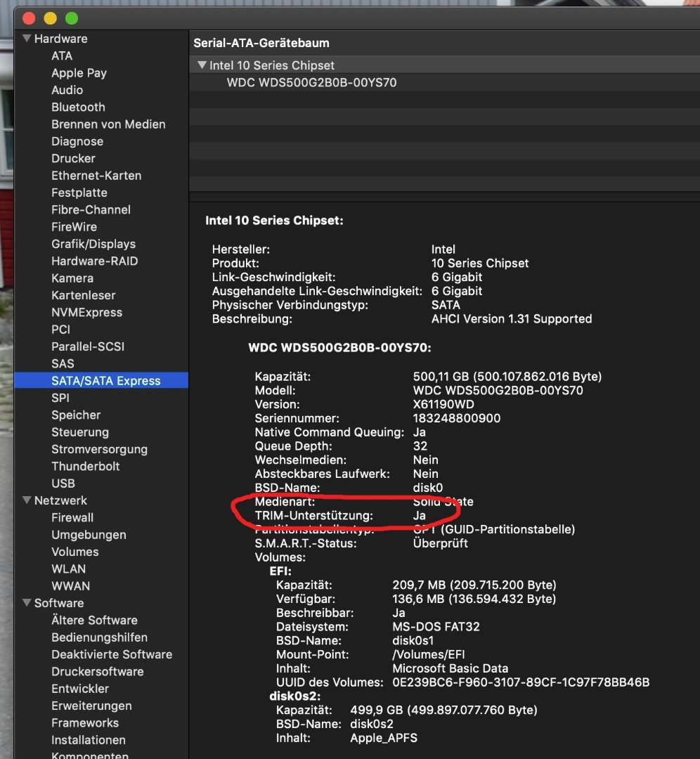Image resolution: width=700 pixels, height=759 pixels.
Task: Select WDC WDS500G2B0B-00YS70 in device tree
Action: pyautogui.click(x=312, y=82)
